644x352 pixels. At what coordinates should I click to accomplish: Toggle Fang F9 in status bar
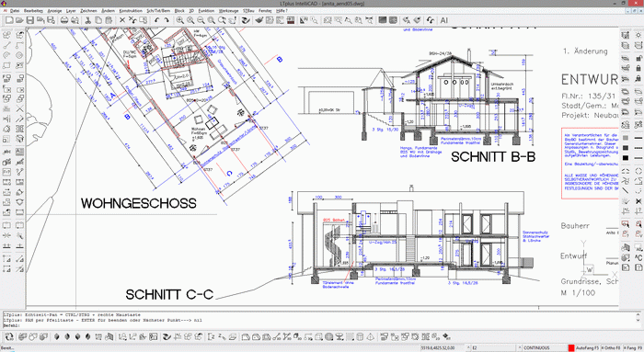(633, 348)
